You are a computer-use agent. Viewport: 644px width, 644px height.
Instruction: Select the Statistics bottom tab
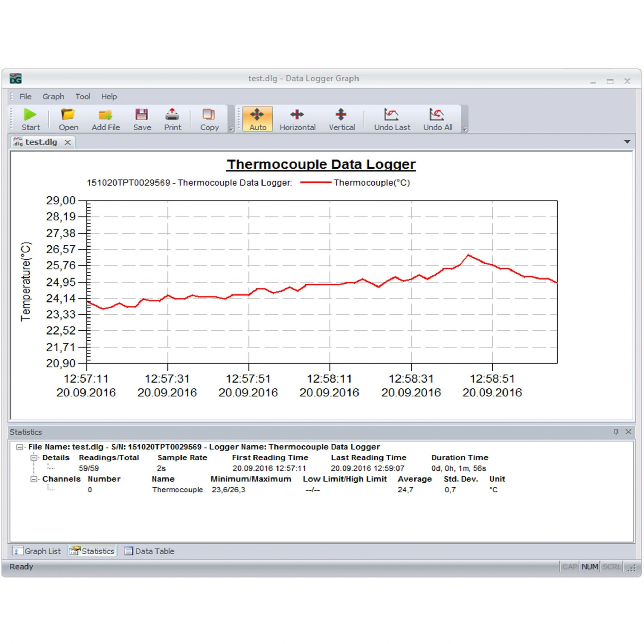point(92,551)
